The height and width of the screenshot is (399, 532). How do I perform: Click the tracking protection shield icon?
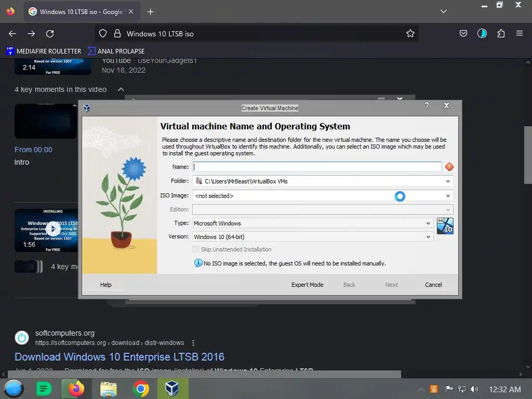coord(103,34)
